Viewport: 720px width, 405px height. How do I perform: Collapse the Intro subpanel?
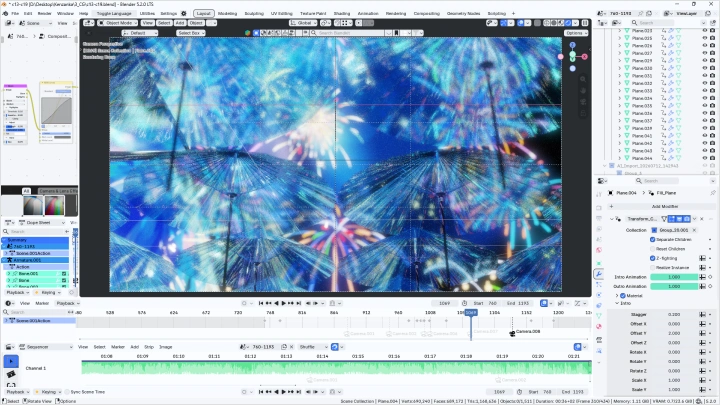617,303
